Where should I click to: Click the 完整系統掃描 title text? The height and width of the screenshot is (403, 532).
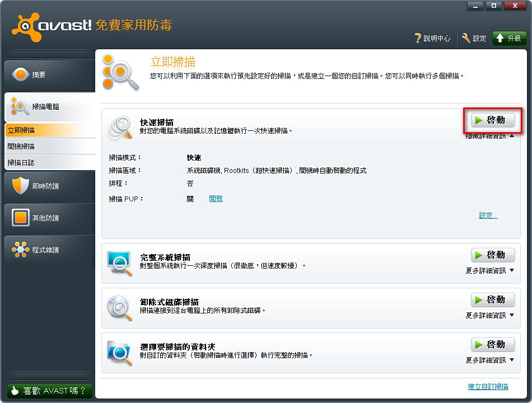point(165,257)
